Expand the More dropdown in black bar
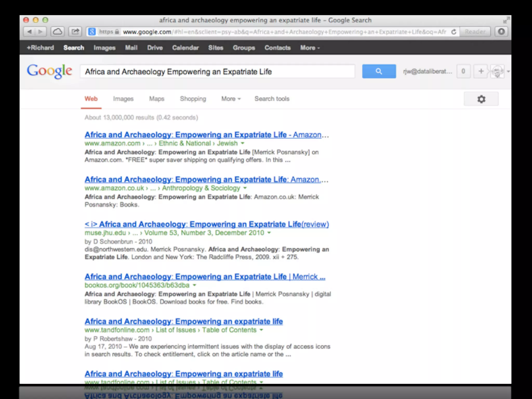Image resolution: width=532 pixels, height=399 pixels. (x=310, y=48)
